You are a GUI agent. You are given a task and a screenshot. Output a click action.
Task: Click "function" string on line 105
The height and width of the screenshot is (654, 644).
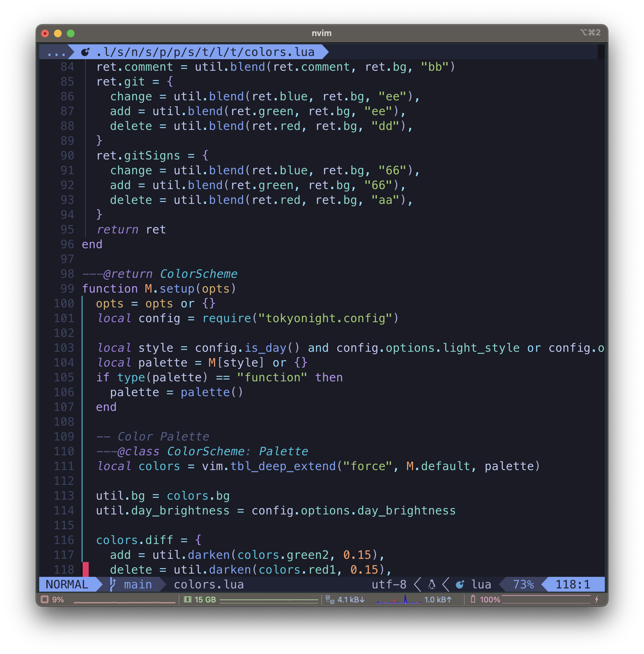click(272, 377)
